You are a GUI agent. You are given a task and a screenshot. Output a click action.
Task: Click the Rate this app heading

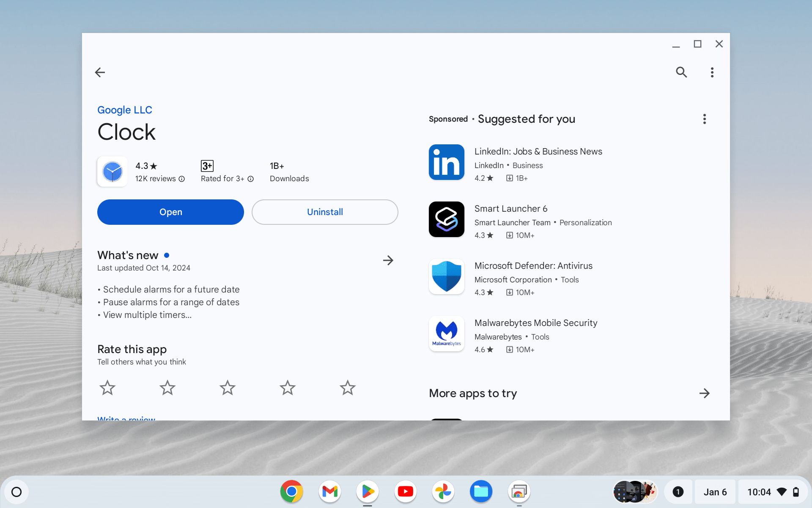[132, 349]
